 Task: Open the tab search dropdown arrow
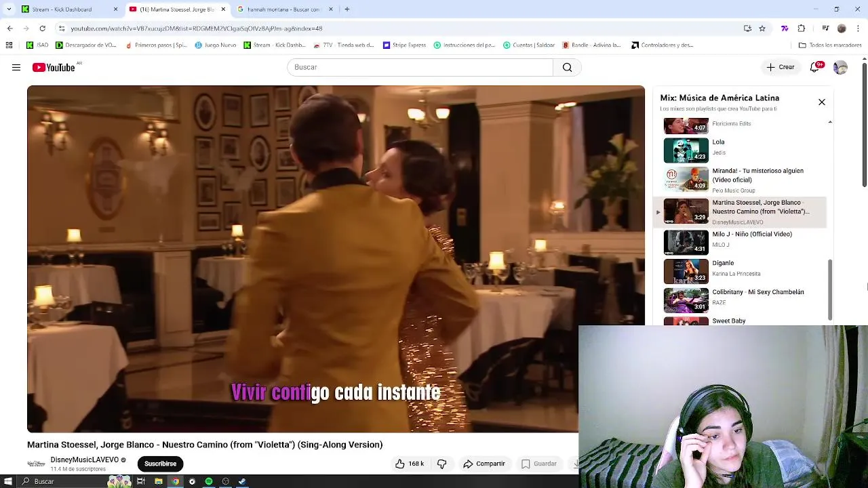pos(9,9)
